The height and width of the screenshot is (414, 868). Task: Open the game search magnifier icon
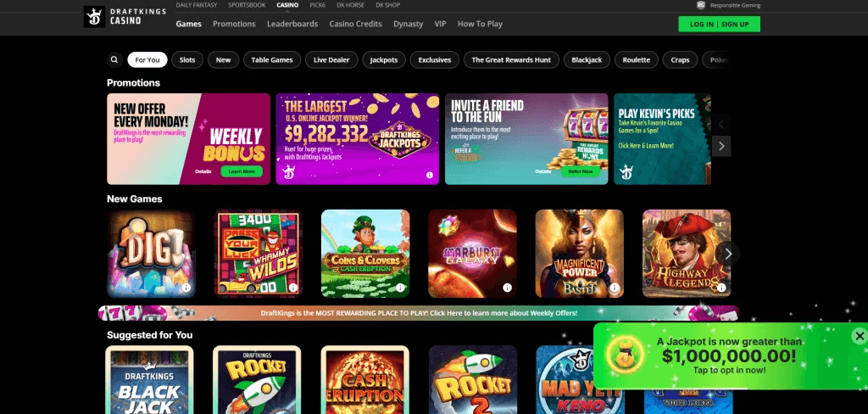(114, 60)
